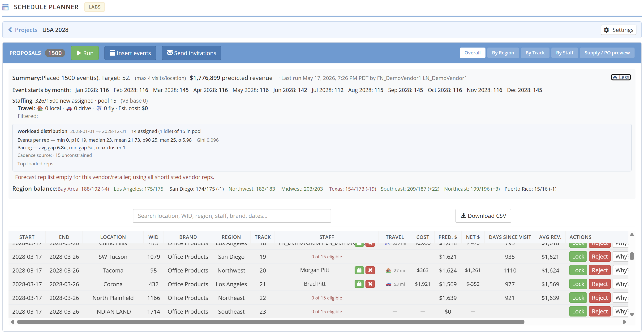Click Why? for the North Plainfield row
Image resolution: width=644 pixels, height=334 pixels.
621,298
